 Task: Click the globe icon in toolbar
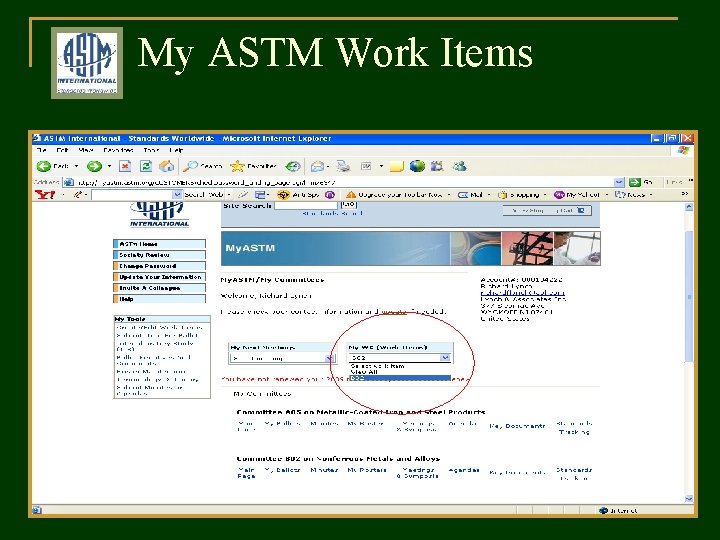click(417, 166)
